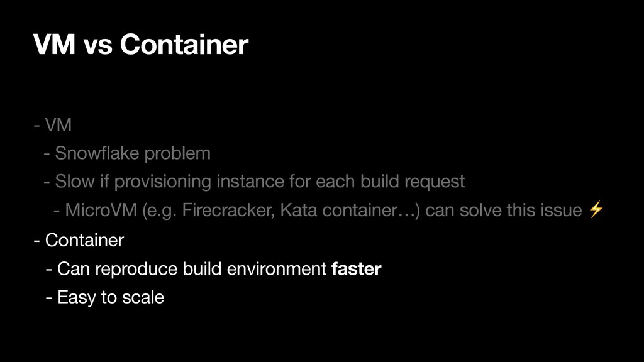Click the 'Snowflake problem' bullet text

click(x=133, y=153)
